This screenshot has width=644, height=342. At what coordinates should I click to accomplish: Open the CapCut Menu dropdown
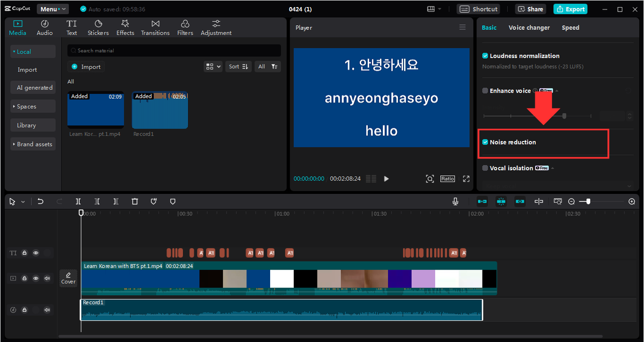(53, 9)
